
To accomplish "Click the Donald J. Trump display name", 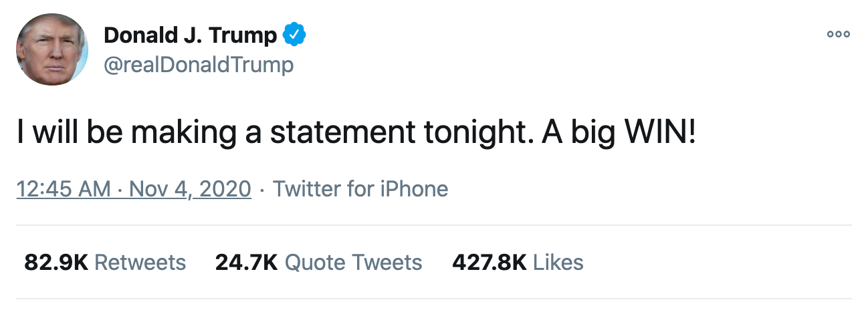I will coord(190,35).
